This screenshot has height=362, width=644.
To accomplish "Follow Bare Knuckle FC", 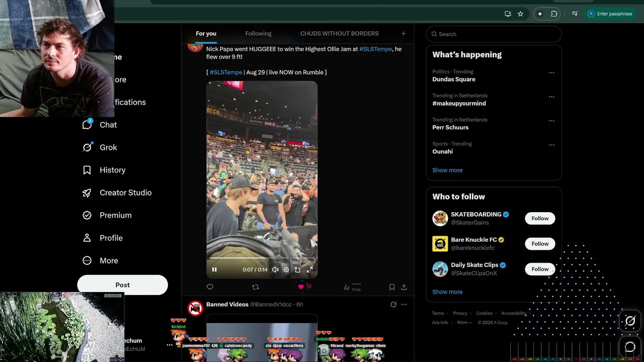I will pos(540,244).
